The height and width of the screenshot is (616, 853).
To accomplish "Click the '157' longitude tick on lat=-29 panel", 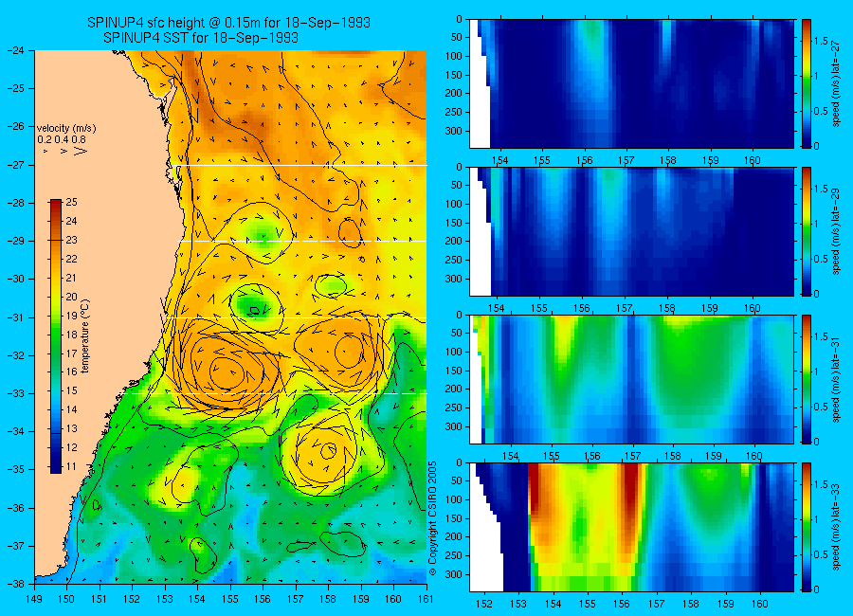I will click(625, 308).
